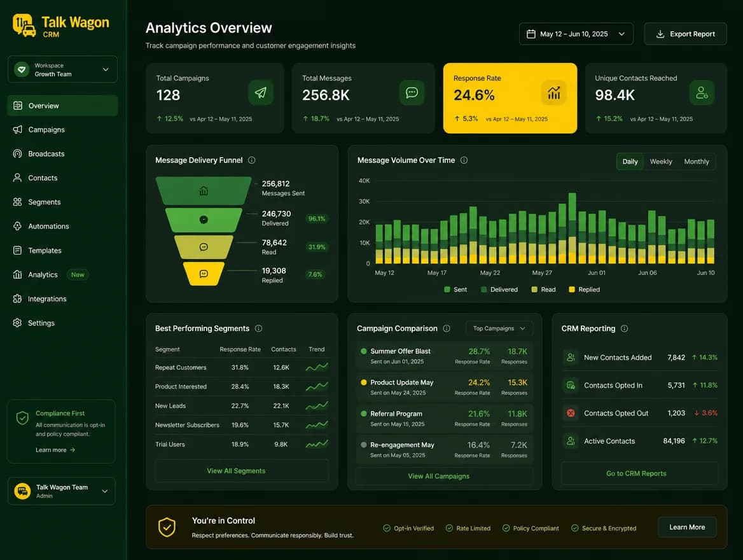Click the Compliance First shield icon

click(22, 417)
